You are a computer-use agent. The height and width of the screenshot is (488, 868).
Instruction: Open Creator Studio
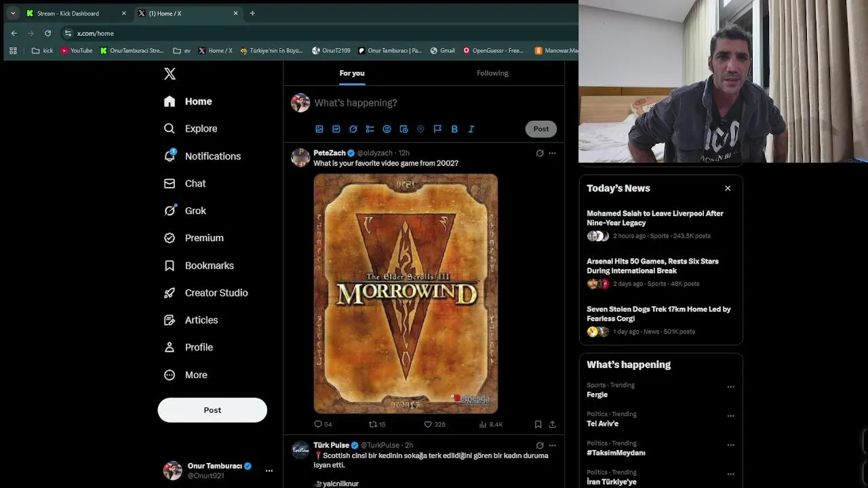[x=206, y=293]
